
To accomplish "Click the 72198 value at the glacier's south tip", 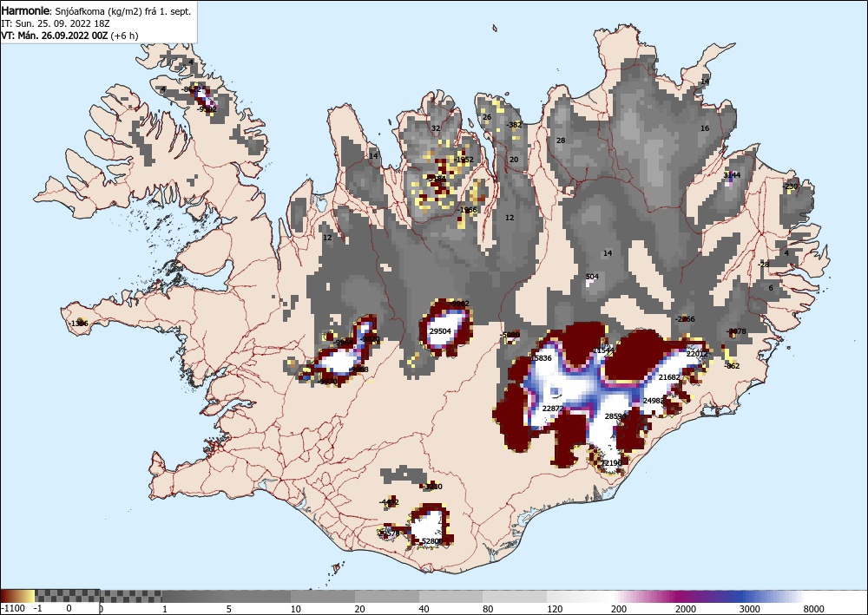I will click(x=611, y=463).
